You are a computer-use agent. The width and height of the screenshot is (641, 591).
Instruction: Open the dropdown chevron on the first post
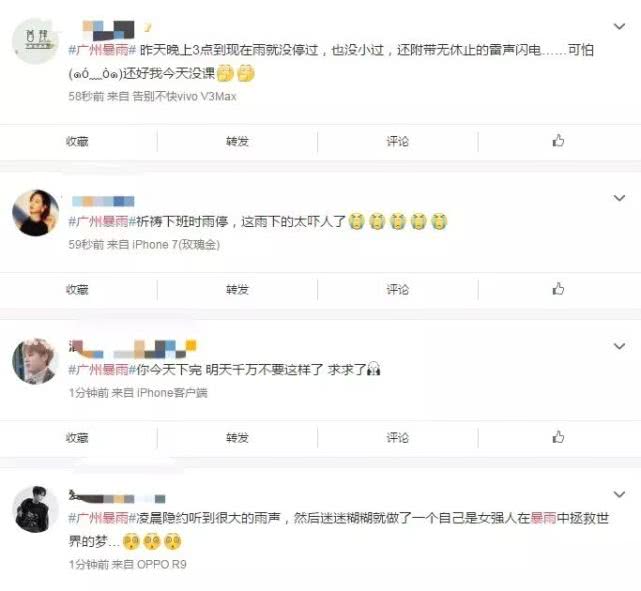click(x=620, y=27)
